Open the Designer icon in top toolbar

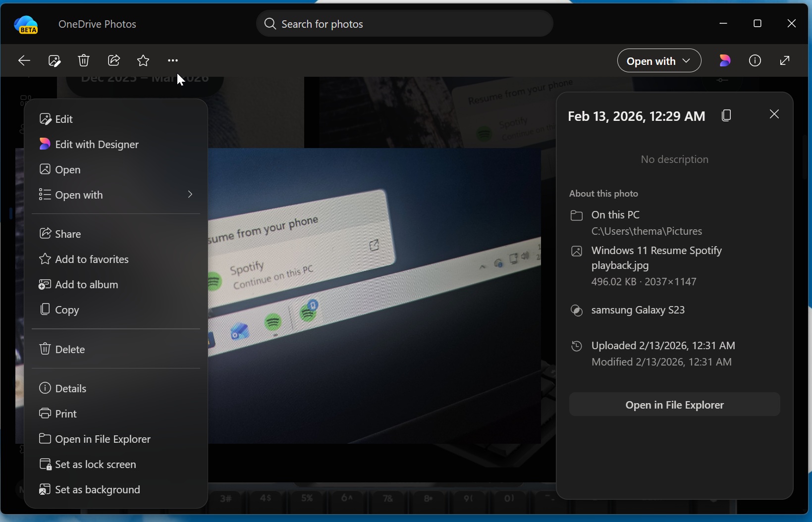point(725,60)
